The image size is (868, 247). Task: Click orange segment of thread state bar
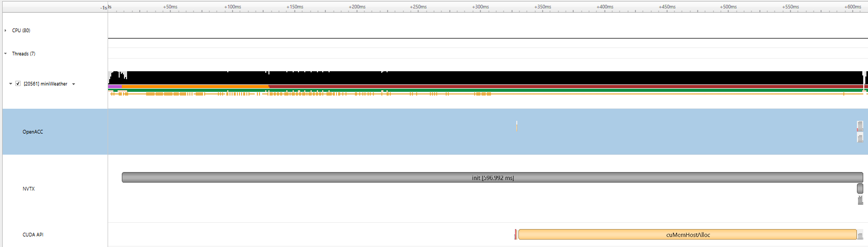[195, 87]
